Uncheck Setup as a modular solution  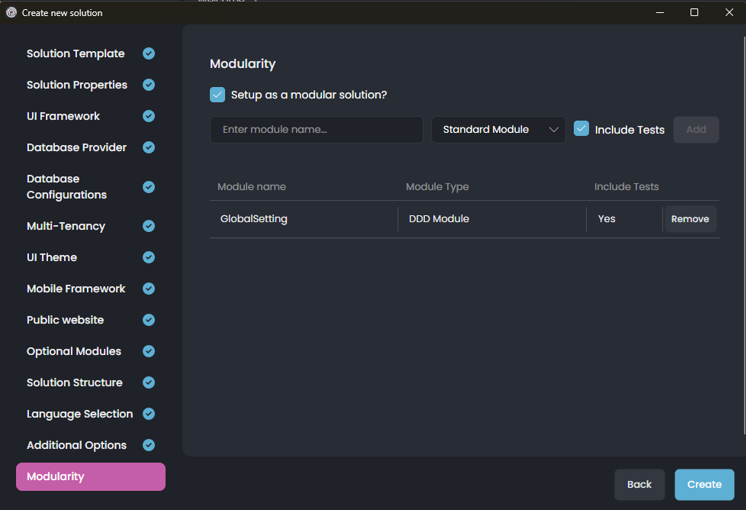pos(217,95)
